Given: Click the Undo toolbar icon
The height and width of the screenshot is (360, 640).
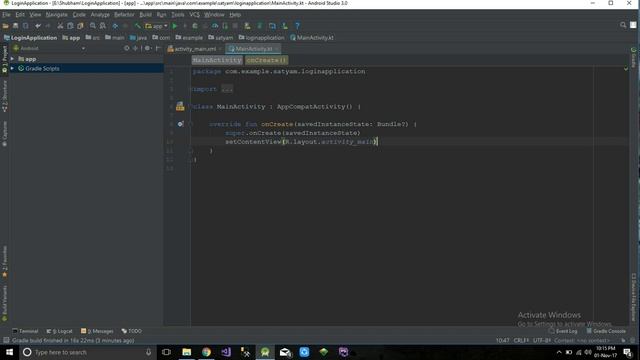Looking at the screenshot, I should coord(38,26).
